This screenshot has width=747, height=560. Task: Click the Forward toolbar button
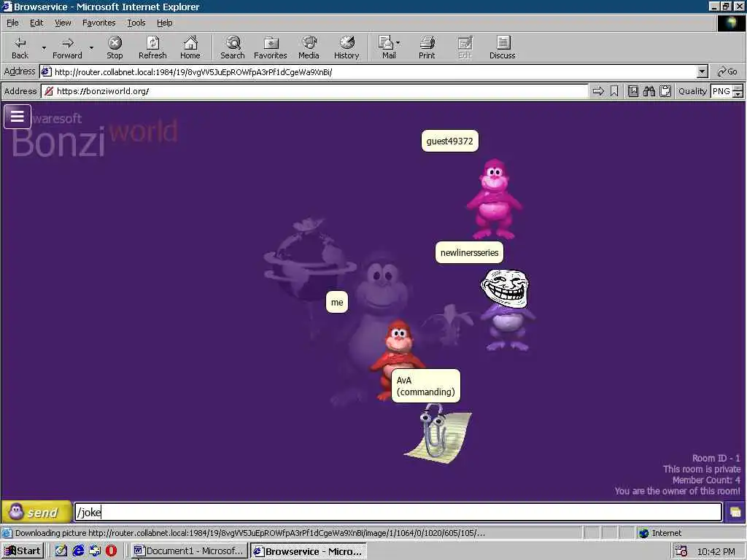(67, 47)
